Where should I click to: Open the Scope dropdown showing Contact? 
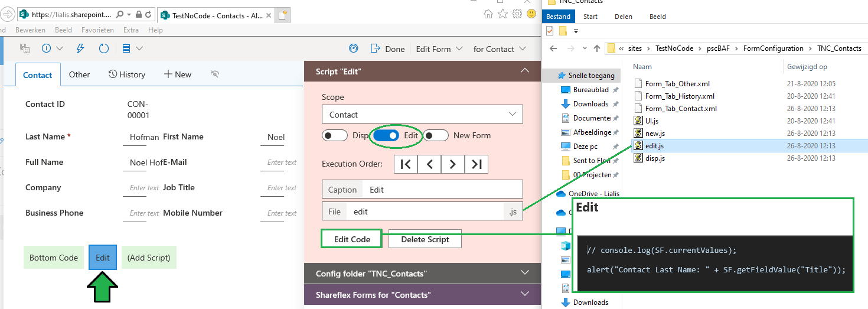422,115
